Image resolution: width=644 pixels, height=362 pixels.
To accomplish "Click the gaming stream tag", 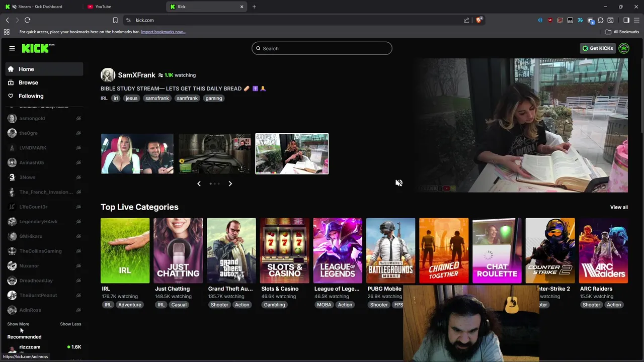I will click(214, 98).
